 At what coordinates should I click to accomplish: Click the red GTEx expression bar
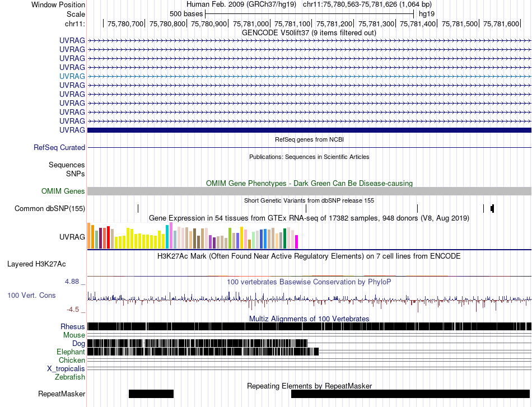pos(108,237)
